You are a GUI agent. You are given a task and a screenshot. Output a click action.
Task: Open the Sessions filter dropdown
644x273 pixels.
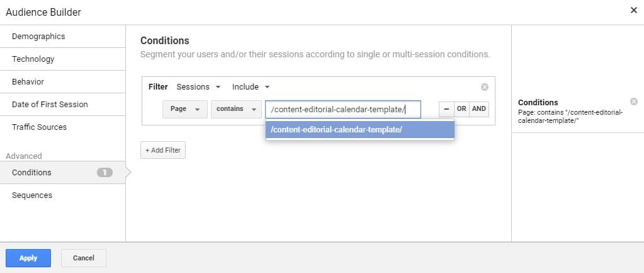click(198, 87)
